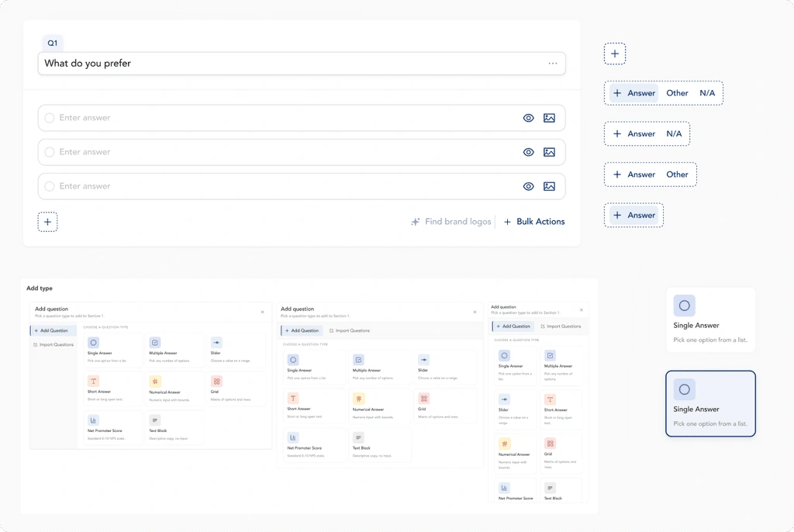Choose Grid tile in middle Add question dialog
Screen dimensions: 794x532
(445, 406)
